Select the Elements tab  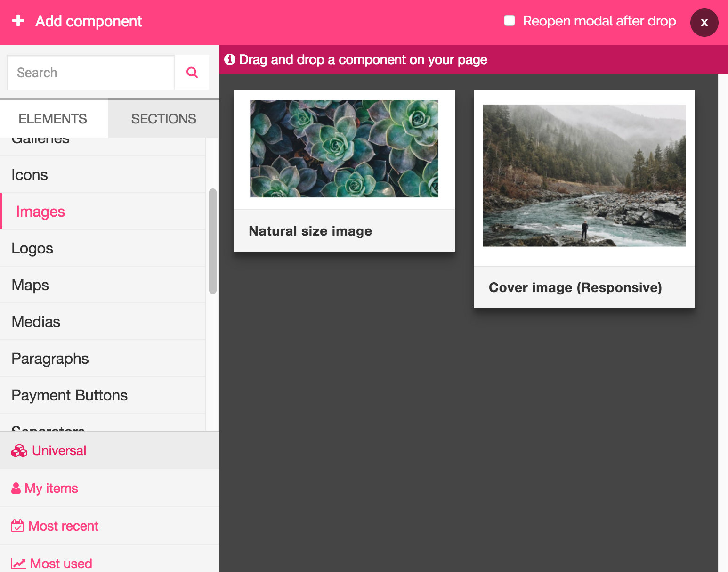[x=53, y=119]
